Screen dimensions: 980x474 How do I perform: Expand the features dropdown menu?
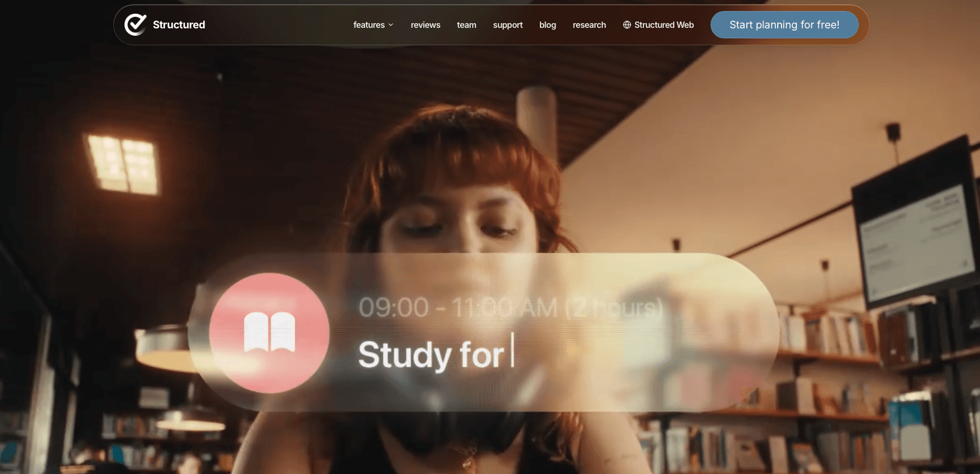(x=373, y=25)
